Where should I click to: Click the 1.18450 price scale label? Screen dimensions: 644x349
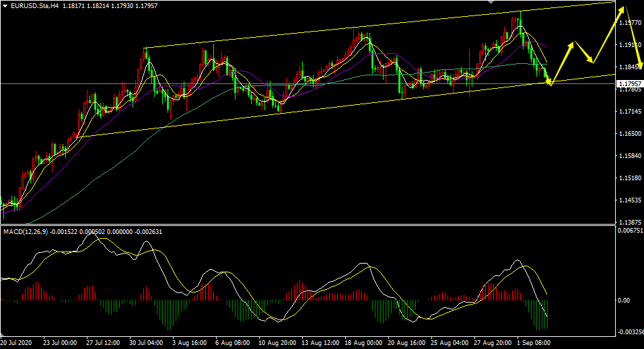pos(631,67)
